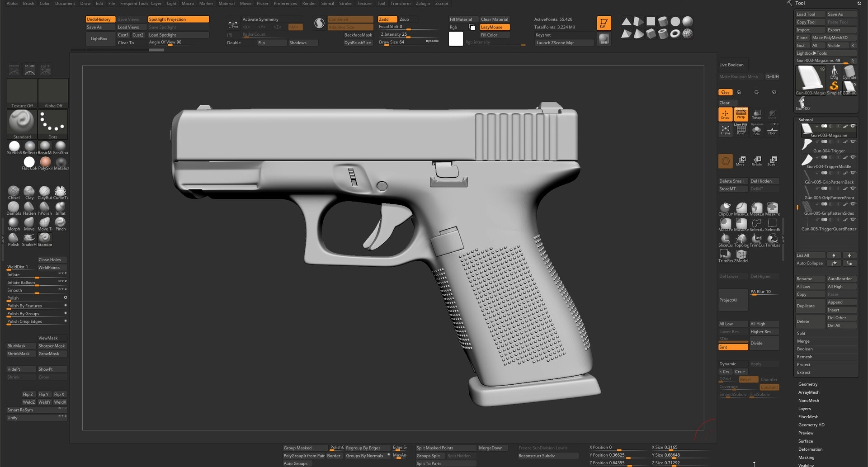The height and width of the screenshot is (467, 868).
Task: Choose the PolySkin material sphere
Action: click(45, 162)
